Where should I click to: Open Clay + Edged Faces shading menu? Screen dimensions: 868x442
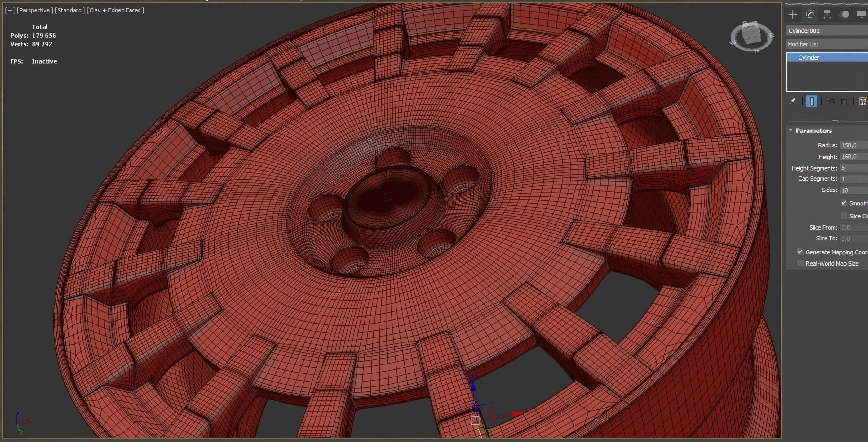(x=115, y=11)
